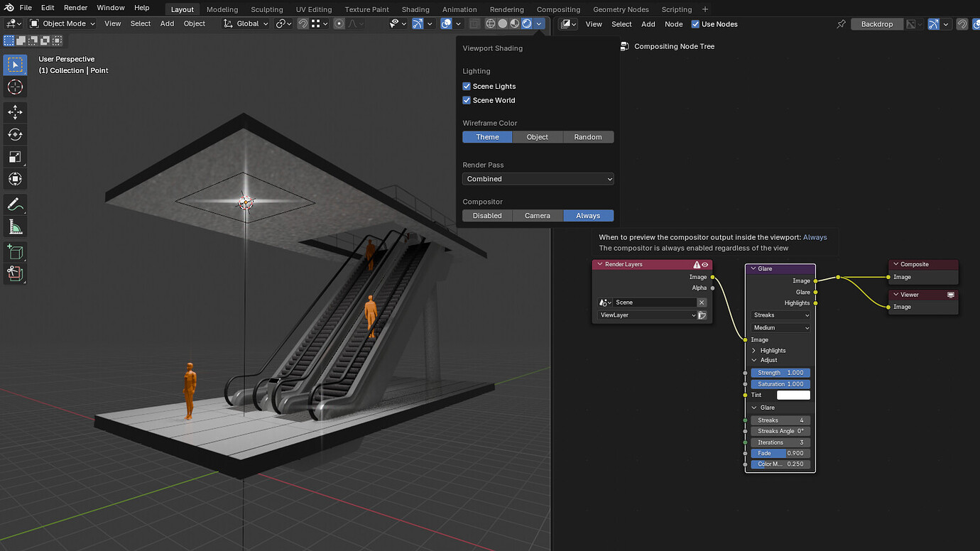Switch to material preview shading
This screenshot has height=551, width=980.
coord(515,23)
